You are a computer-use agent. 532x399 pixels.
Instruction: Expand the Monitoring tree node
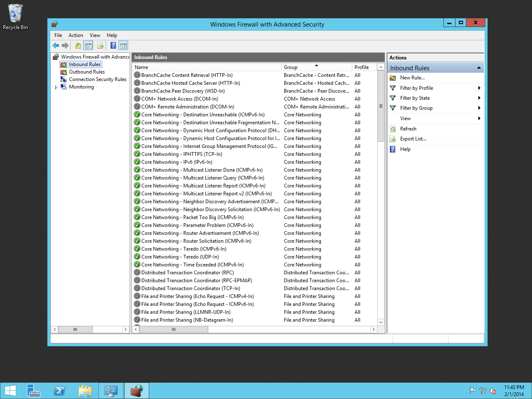click(x=56, y=87)
